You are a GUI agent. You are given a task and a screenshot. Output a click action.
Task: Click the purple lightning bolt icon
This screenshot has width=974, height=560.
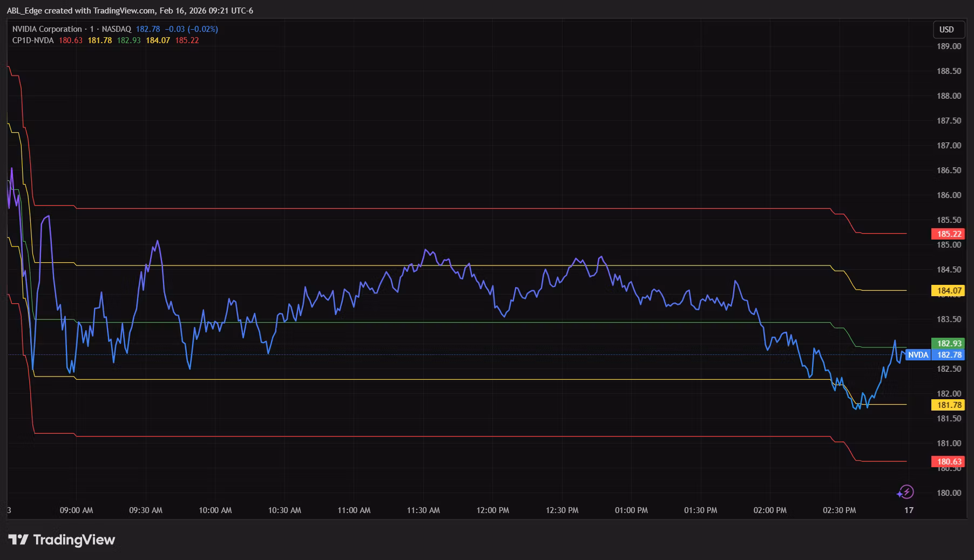905,492
